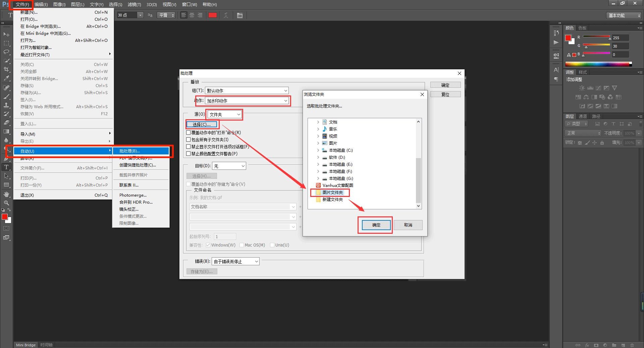
Task: Add a Levels adjustment
Action: pyautogui.click(x=590, y=88)
